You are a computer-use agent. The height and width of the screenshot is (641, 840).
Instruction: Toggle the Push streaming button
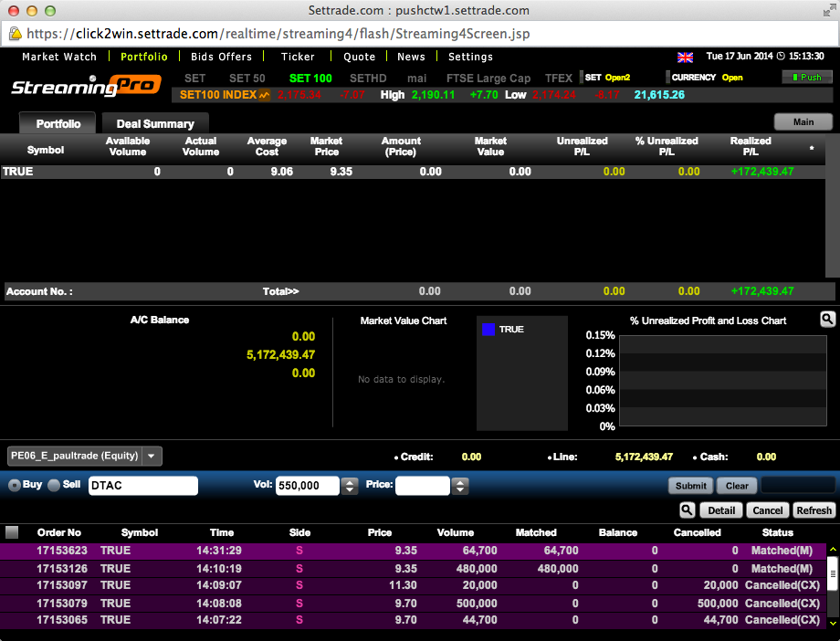click(807, 78)
